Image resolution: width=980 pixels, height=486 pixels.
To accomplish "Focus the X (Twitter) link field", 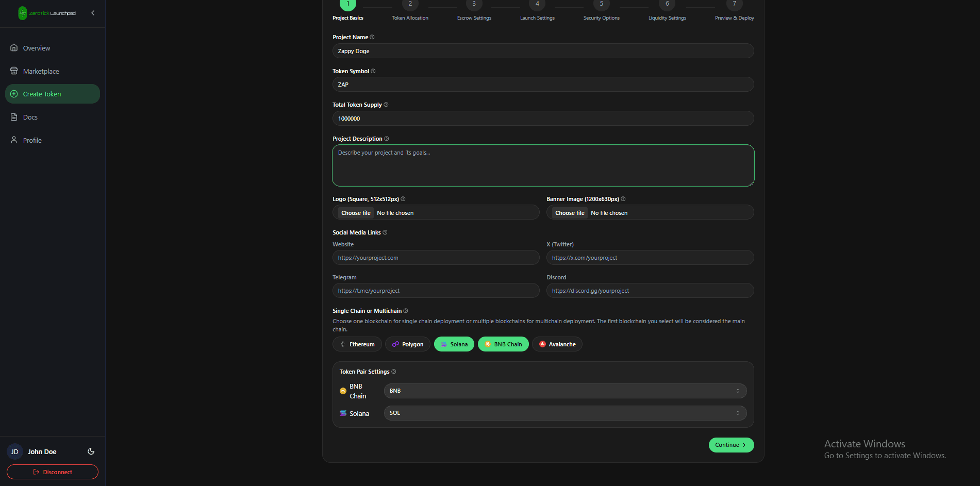I will pos(650,258).
